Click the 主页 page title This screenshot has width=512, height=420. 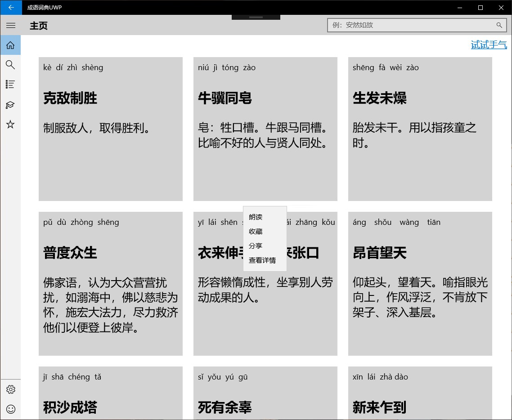click(39, 26)
